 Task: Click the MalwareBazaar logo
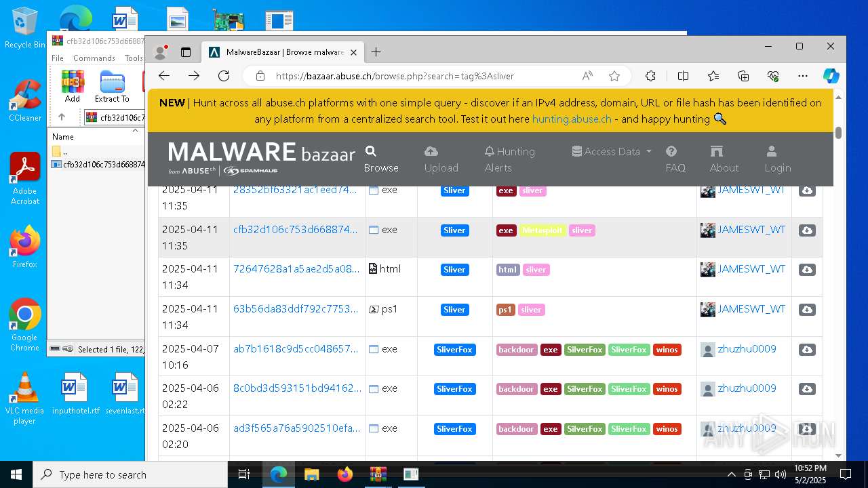click(x=261, y=158)
